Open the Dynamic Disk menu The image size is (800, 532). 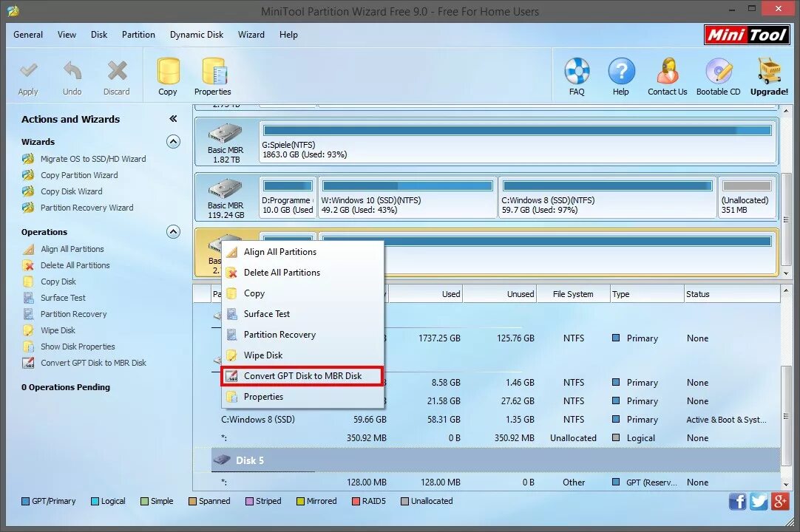tap(196, 34)
